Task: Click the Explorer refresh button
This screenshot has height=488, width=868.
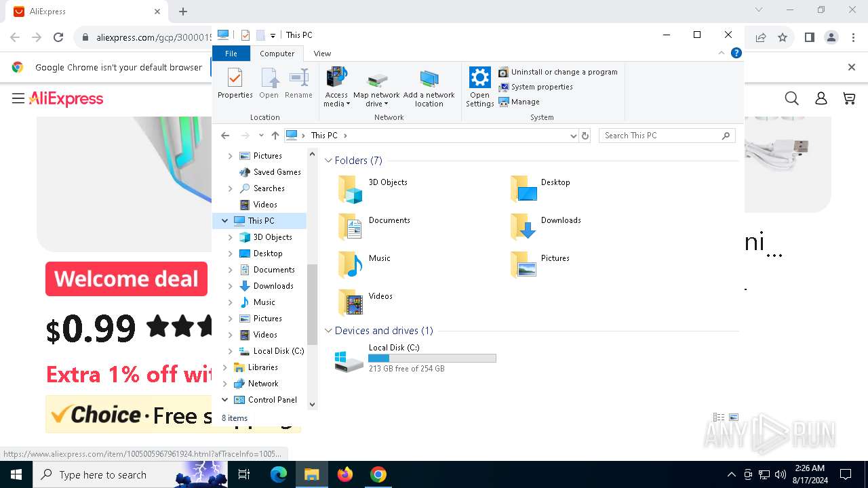Action: (x=585, y=136)
